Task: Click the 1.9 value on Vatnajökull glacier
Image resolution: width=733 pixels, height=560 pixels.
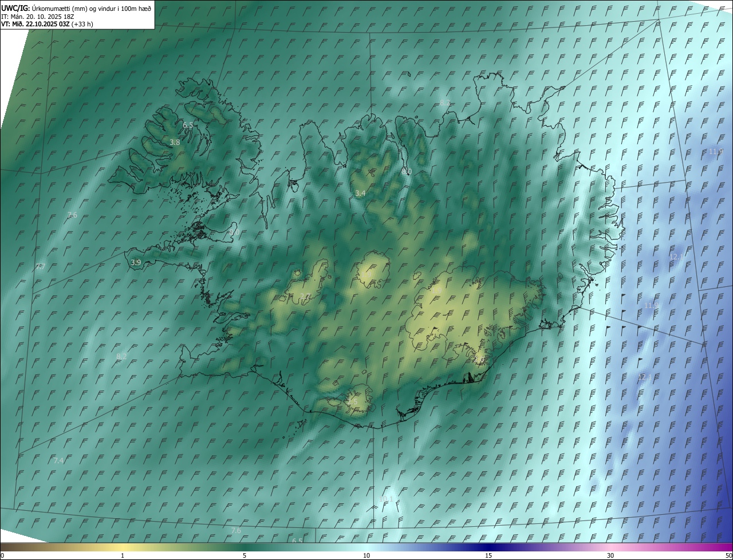Action: [x=436, y=290]
